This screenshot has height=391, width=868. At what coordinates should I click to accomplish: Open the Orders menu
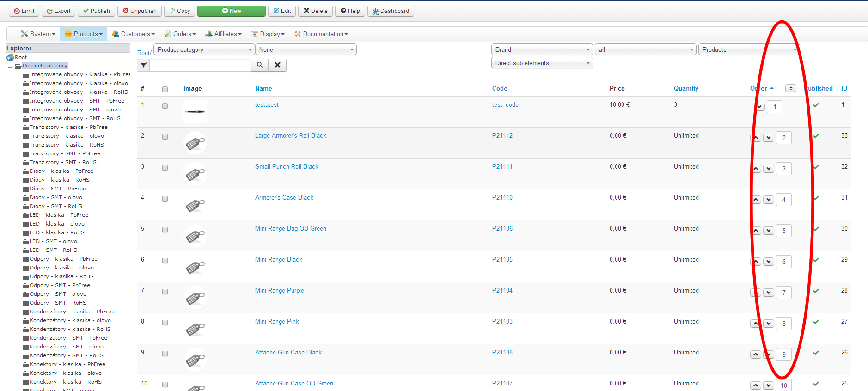click(180, 34)
